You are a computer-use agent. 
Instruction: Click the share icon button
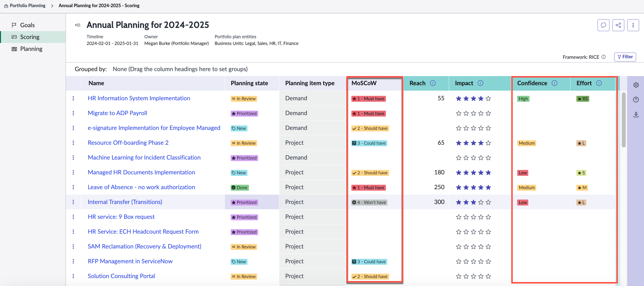pyautogui.click(x=618, y=25)
